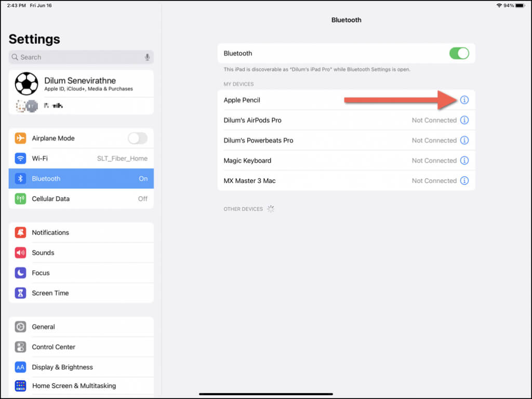The width and height of the screenshot is (532, 399).
Task: Open Notifications settings
Action: (x=81, y=232)
